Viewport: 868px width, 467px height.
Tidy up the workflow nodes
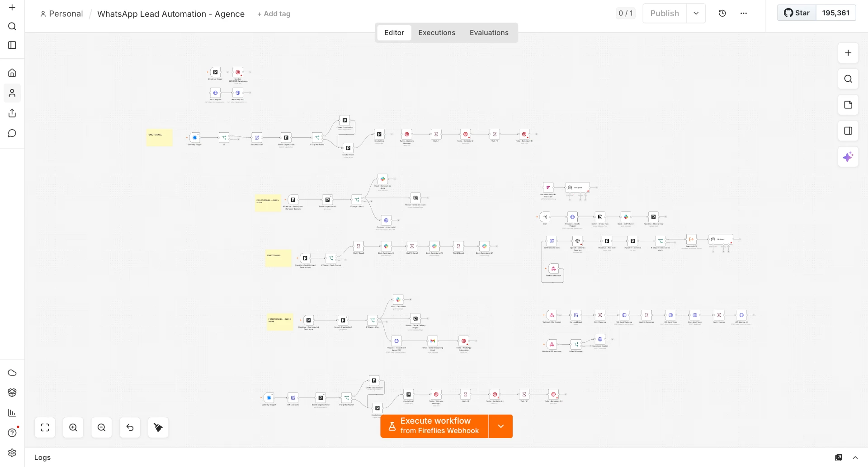[x=158, y=428]
